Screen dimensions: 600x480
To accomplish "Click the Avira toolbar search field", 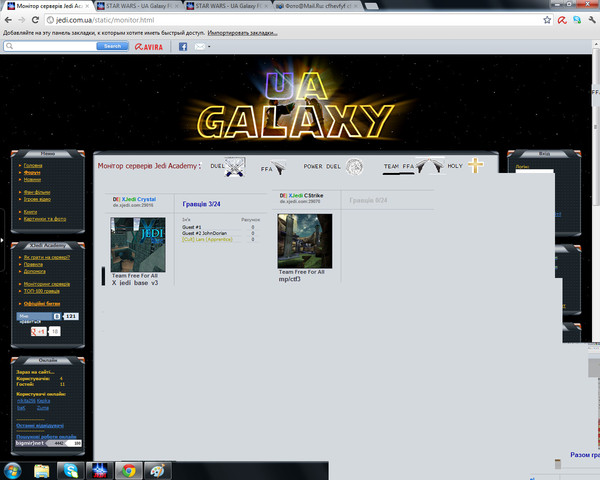I will pyautogui.click(x=50, y=46).
